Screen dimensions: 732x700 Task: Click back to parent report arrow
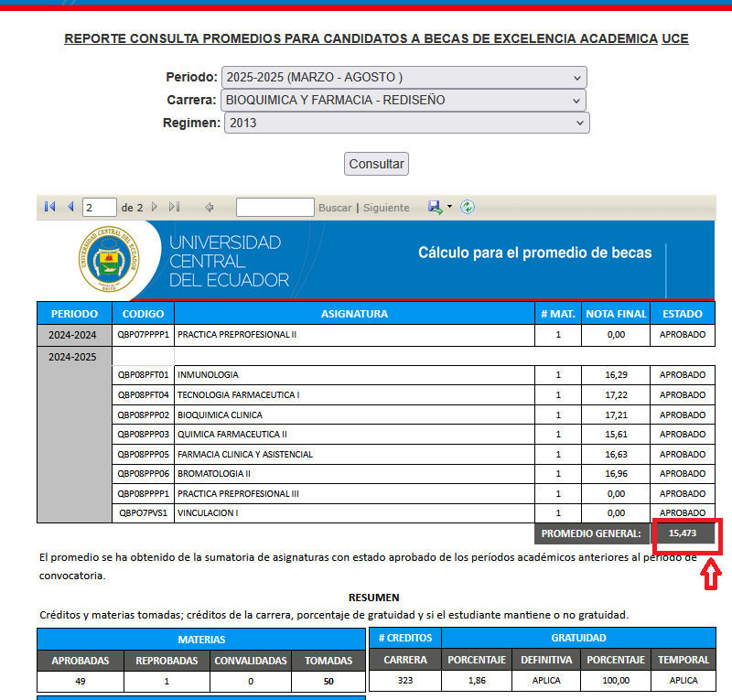pos(210,208)
